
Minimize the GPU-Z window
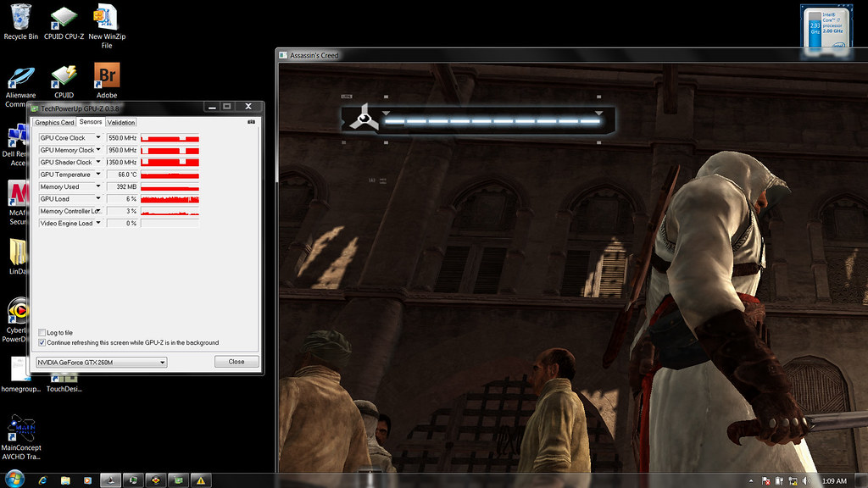click(211, 106)
